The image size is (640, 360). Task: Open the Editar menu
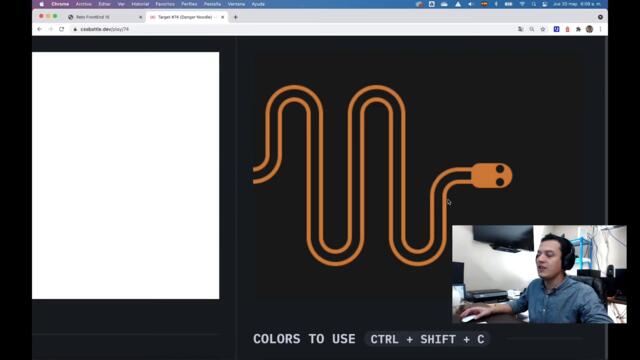click(x=104, y=4)
